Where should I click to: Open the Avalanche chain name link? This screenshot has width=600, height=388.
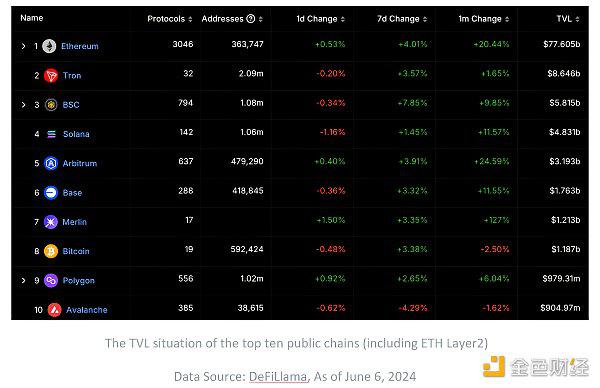click(x=87, y=310)
